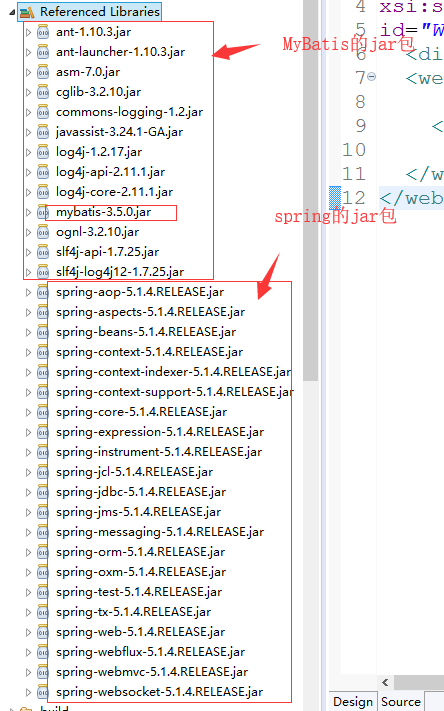Click the jar icon beside spring-core-5.1.4.RELEASE.jar

tap(43, 412)
